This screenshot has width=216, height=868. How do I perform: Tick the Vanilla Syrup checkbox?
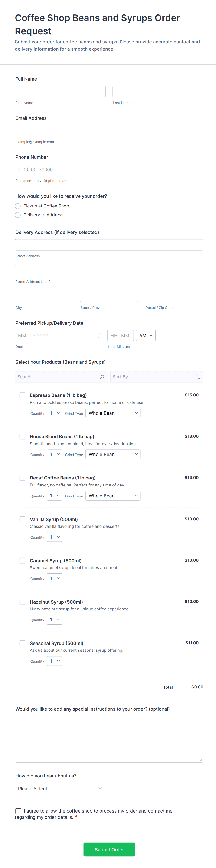click(x=22, y=519)
